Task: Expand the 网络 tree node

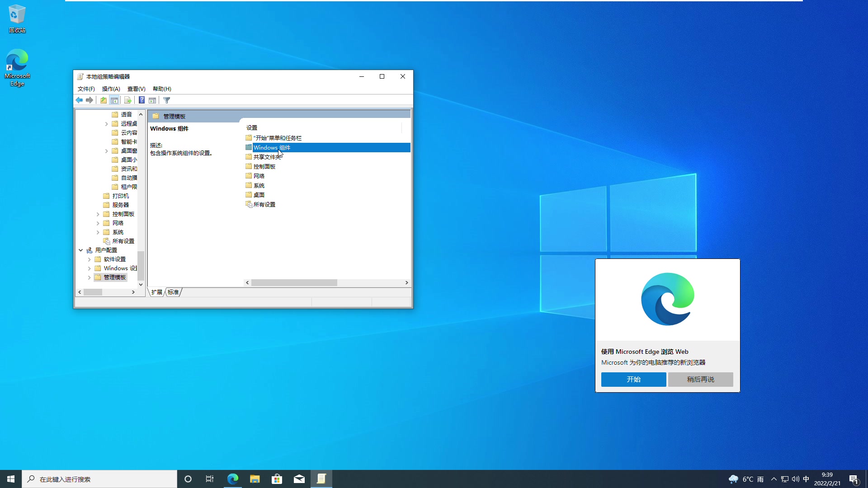Action: click(98, 223)
